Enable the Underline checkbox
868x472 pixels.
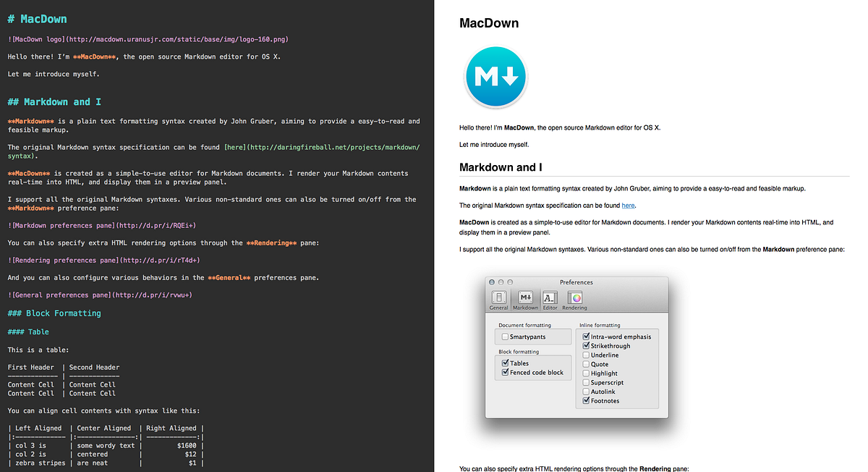[586, 355]
